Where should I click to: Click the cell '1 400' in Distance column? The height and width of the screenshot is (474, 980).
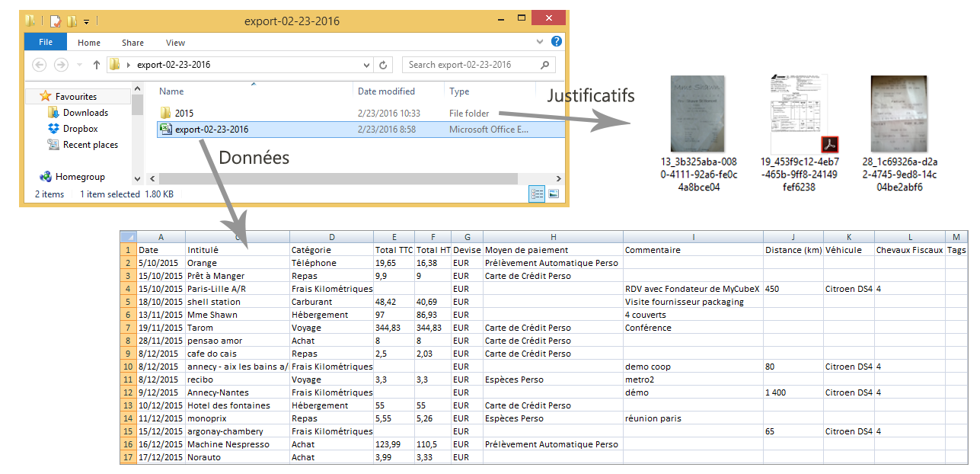tap(793, 392)
